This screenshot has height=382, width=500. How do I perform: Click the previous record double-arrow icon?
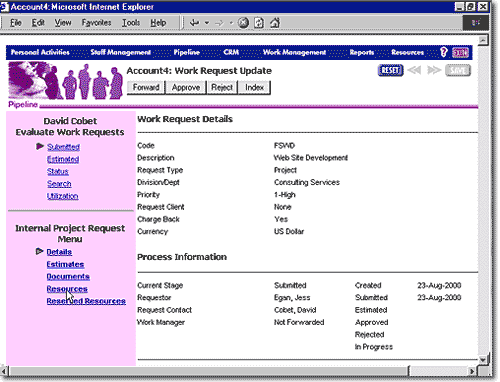pyautogui.click(x=414, y=70)
